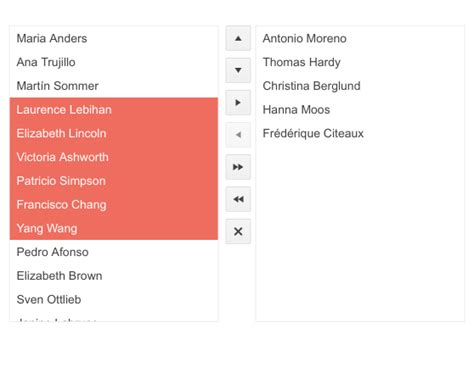
Task: Select Sven Ottlieb from the list
Action: pyautogui.click(x=114, y=299)
